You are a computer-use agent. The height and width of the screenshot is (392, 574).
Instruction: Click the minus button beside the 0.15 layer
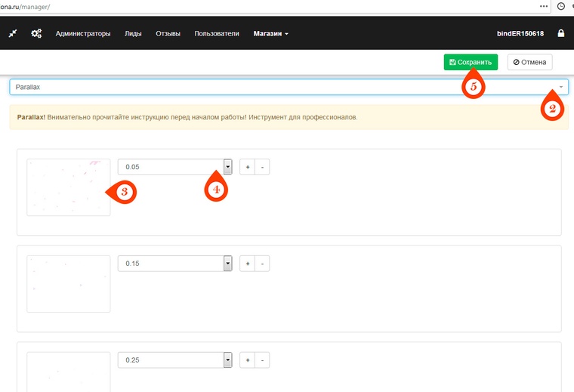[262, 264]
